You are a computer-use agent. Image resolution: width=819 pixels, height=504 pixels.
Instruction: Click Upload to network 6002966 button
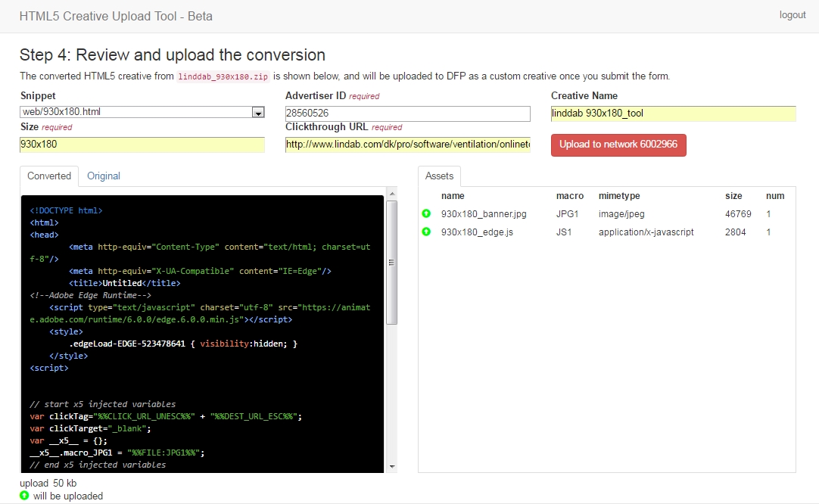618,145
